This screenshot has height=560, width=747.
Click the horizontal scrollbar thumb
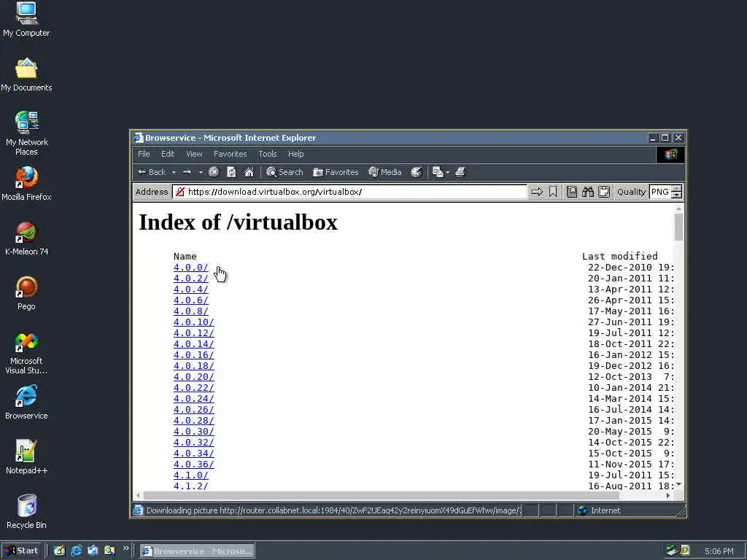381,496
